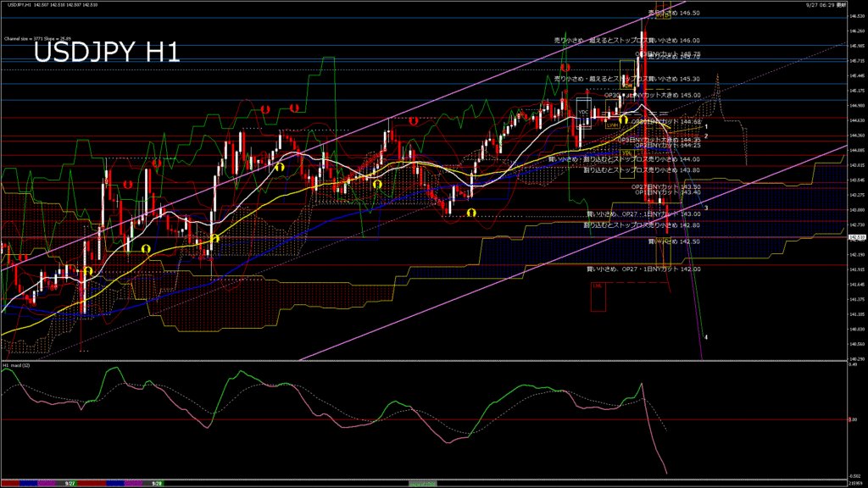Select the H1 macd (12) indicator label

[17, 365]
